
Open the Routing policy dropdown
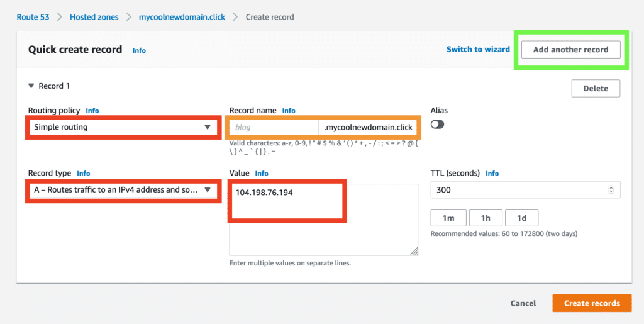pos(123,127)
